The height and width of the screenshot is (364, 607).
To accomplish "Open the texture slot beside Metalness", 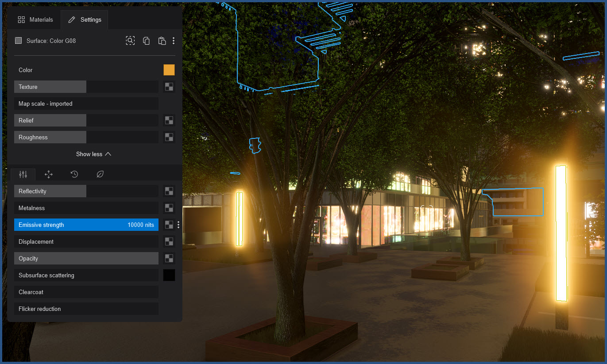I will [169, 208].
